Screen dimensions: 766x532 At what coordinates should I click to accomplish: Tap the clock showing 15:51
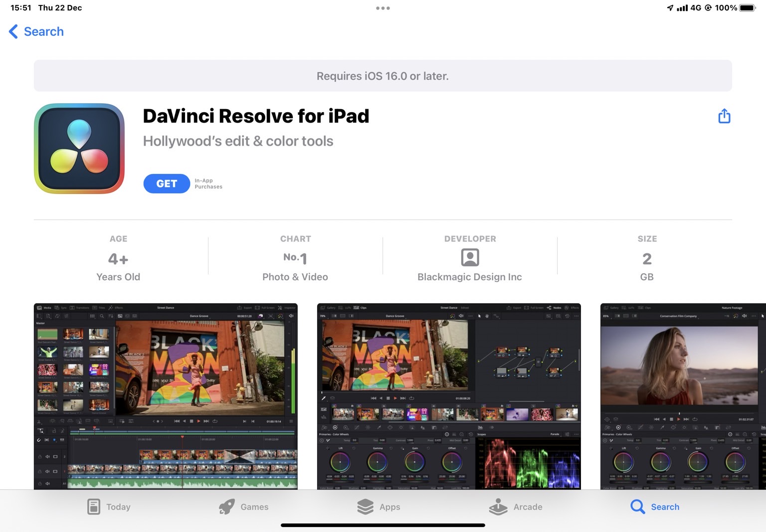21,8
